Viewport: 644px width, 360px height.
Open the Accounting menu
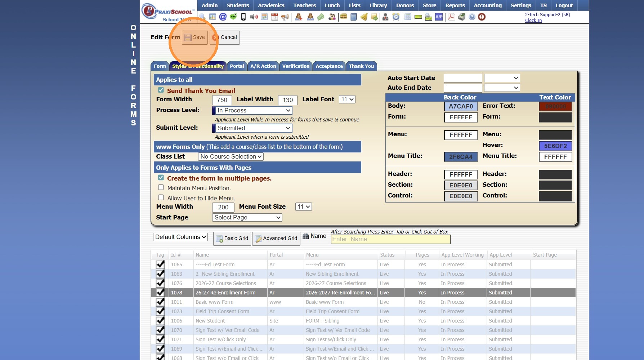click(x=488, y=5)
